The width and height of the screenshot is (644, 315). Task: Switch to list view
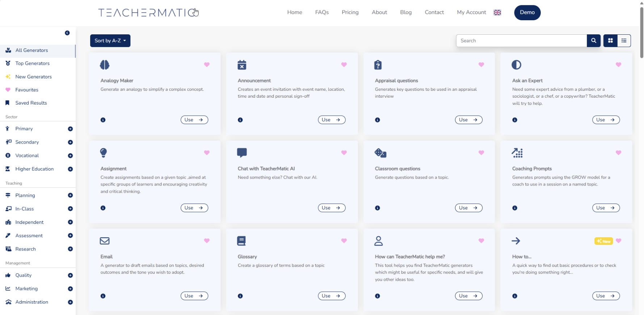624,41
